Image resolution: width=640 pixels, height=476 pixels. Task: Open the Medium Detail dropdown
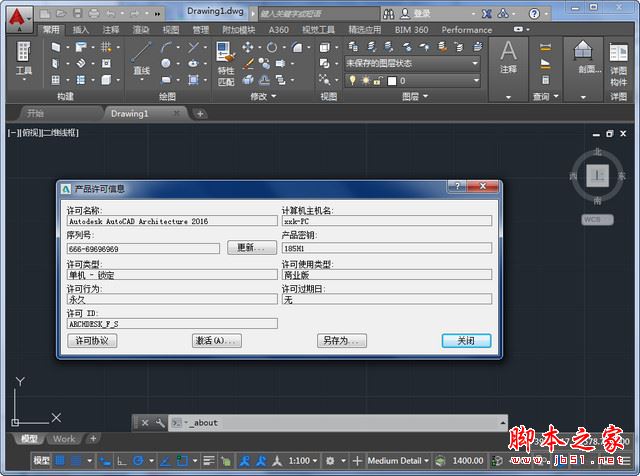398,461
